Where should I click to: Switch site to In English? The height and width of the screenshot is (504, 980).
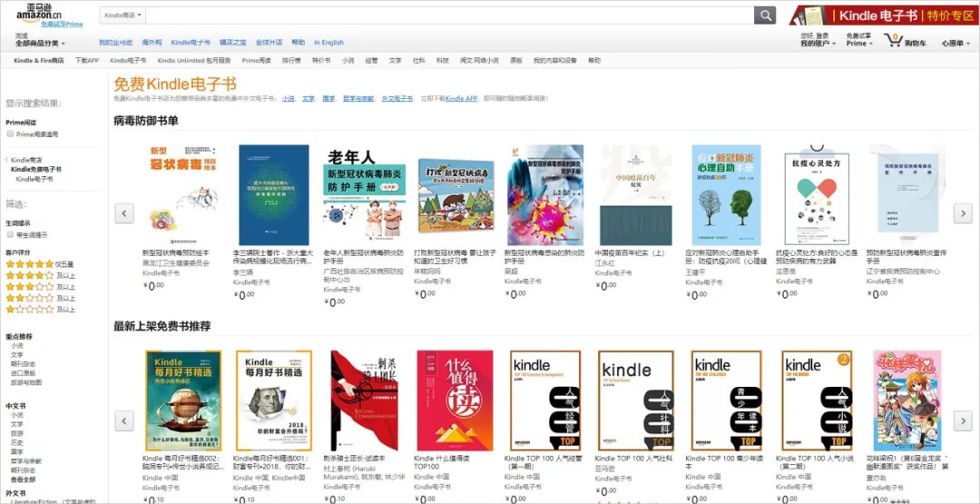tap(328, 43)
